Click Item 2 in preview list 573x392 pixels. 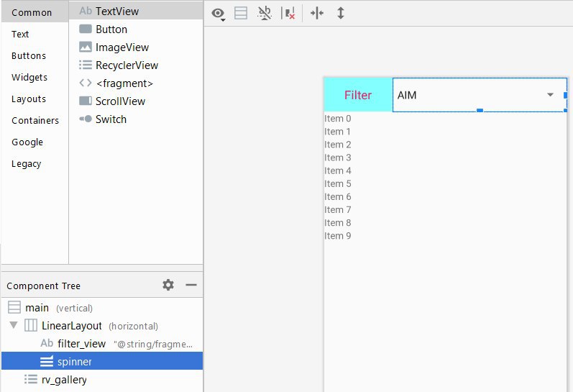pos(338,145)
